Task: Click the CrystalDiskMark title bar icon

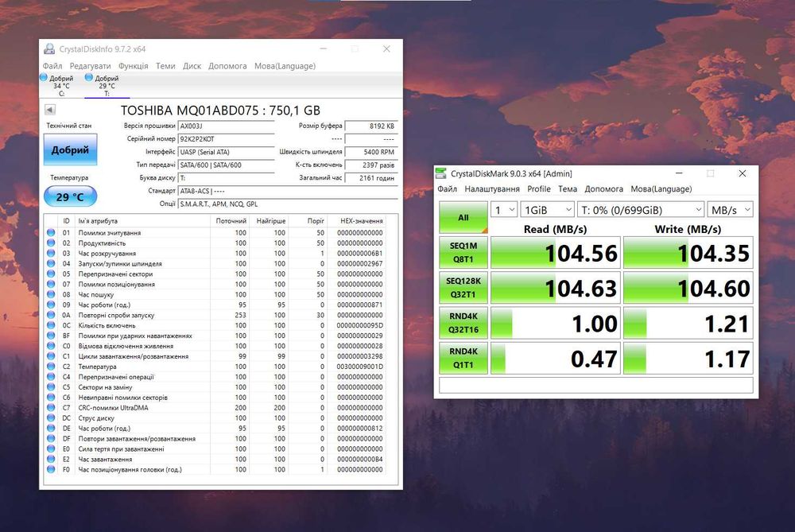Action: click(441, 173)
